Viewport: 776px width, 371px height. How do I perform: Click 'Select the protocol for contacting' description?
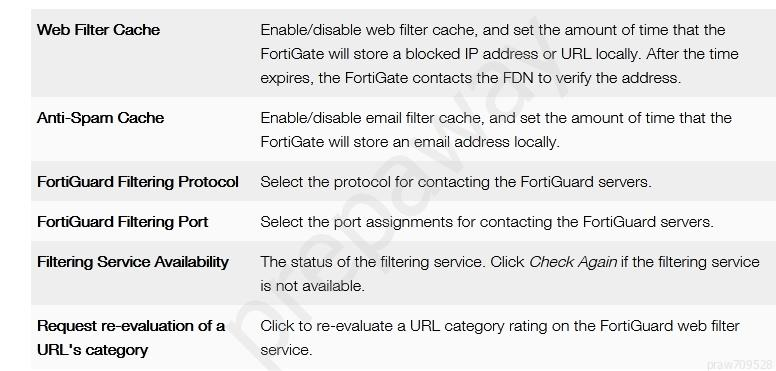tap(456, 182)
